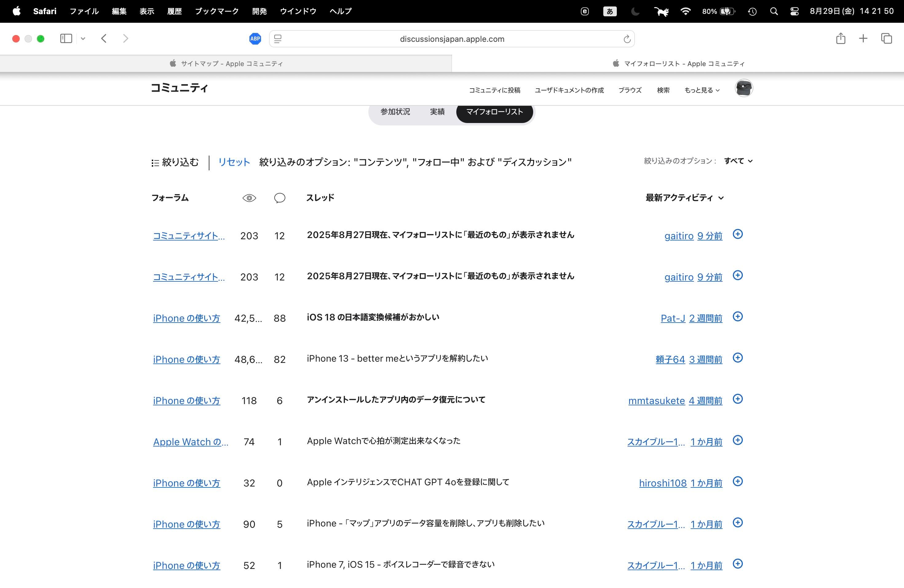904x588 pixels.
Task: Switch to サイトマップ tab
Action: pyautogui.click(x=226, y=64)
